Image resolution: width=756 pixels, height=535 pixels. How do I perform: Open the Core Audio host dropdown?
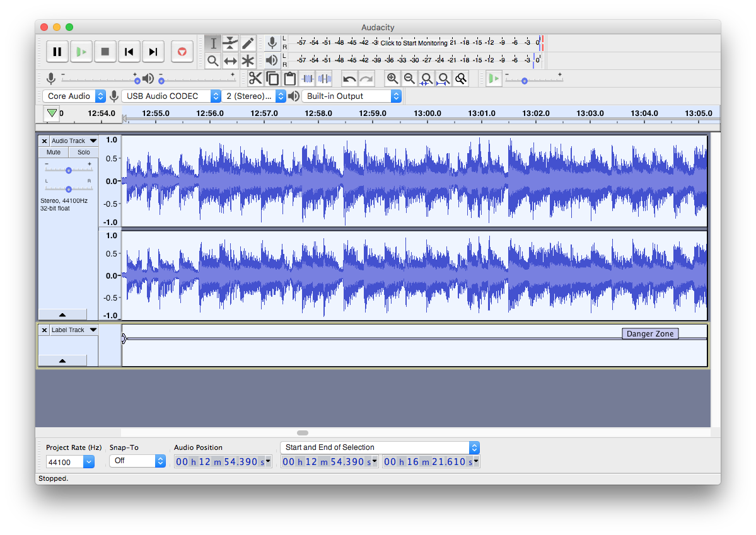coord(75,96)
